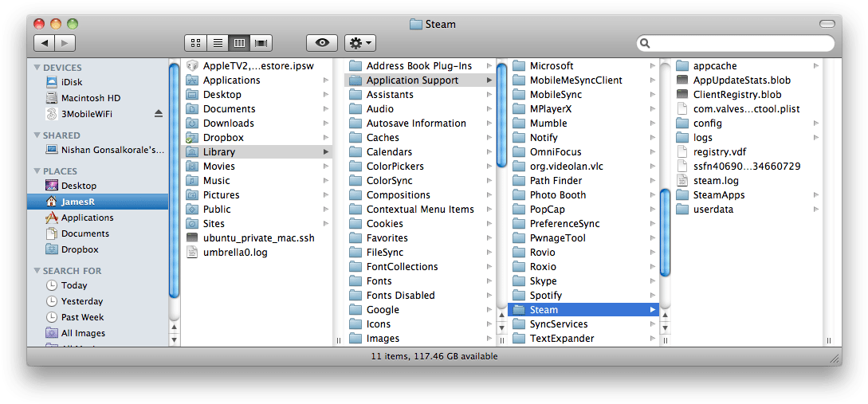Click the Quick Look eye button

click(321, 43)
